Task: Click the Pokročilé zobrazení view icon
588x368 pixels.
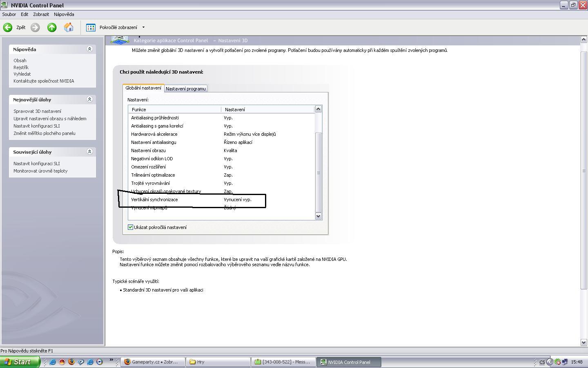Action: 91,27
